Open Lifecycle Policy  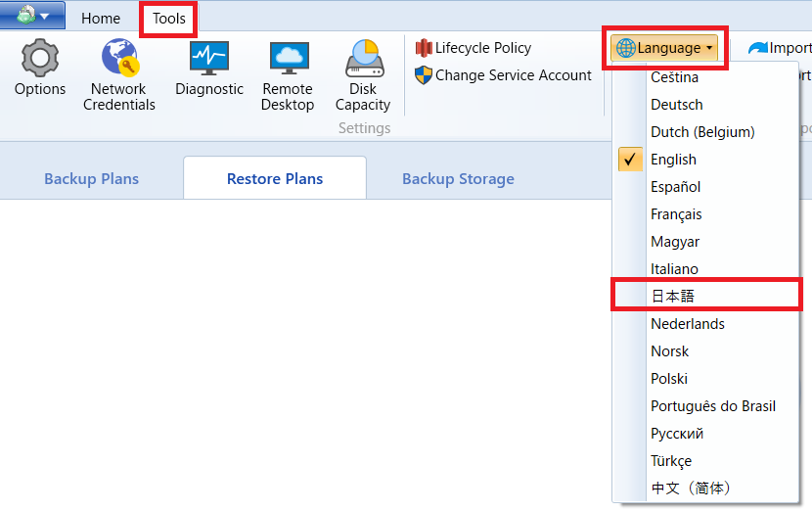tap(474, 48)
